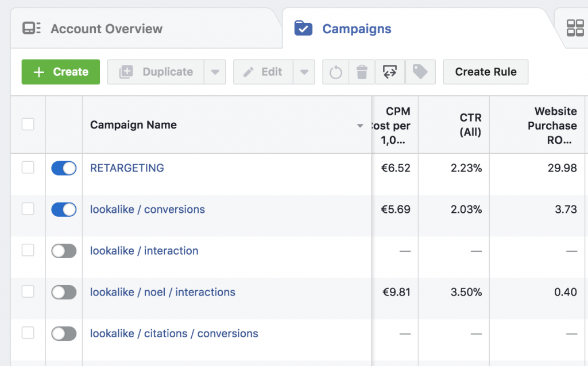Open the lookalike / interaction campaign link
588x366 pixels.
tap(144, 251)
